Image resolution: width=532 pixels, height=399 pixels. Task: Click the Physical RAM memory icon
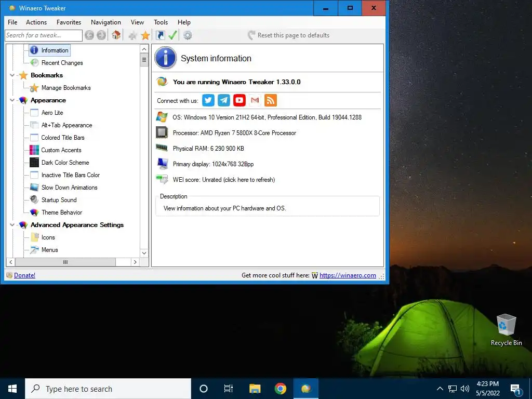coord(162,148)
